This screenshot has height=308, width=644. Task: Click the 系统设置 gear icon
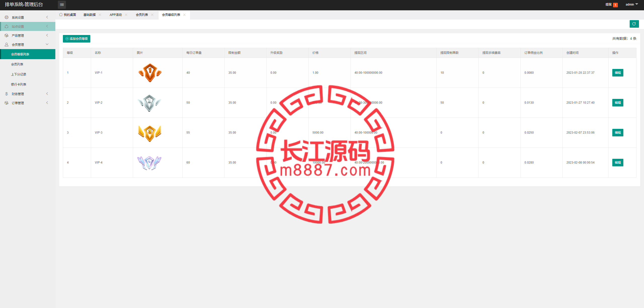click(x=7, y=17)
